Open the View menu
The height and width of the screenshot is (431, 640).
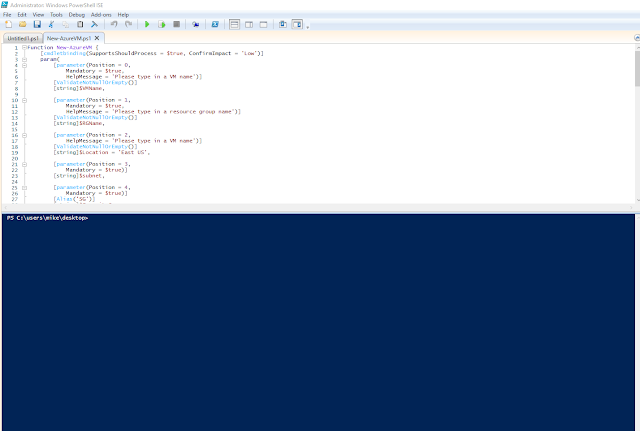tap(38, 15)
